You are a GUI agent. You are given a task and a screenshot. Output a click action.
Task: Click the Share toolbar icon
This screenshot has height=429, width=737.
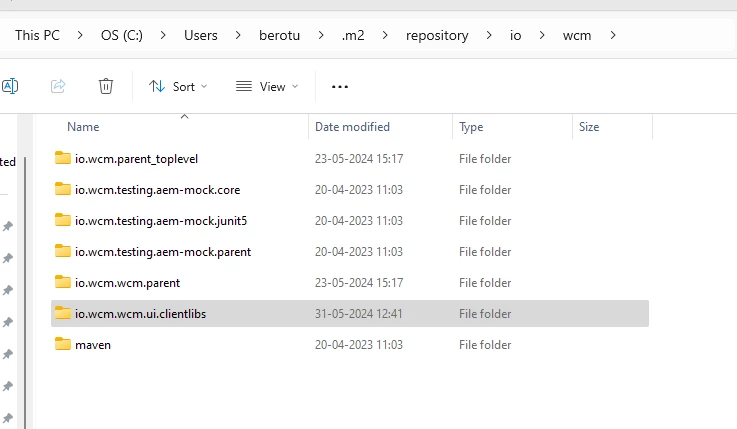click(x=58, y=86)
